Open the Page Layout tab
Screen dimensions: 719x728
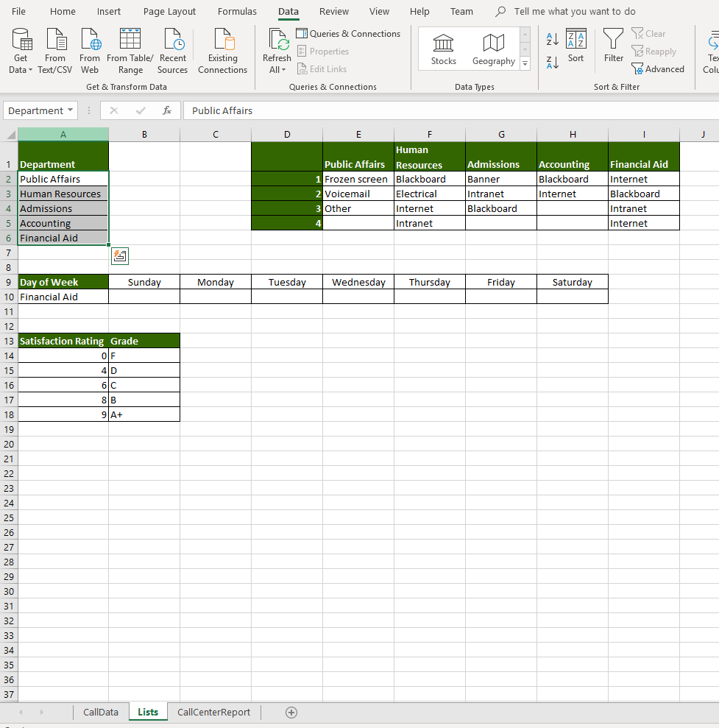[x=169, y=11]
